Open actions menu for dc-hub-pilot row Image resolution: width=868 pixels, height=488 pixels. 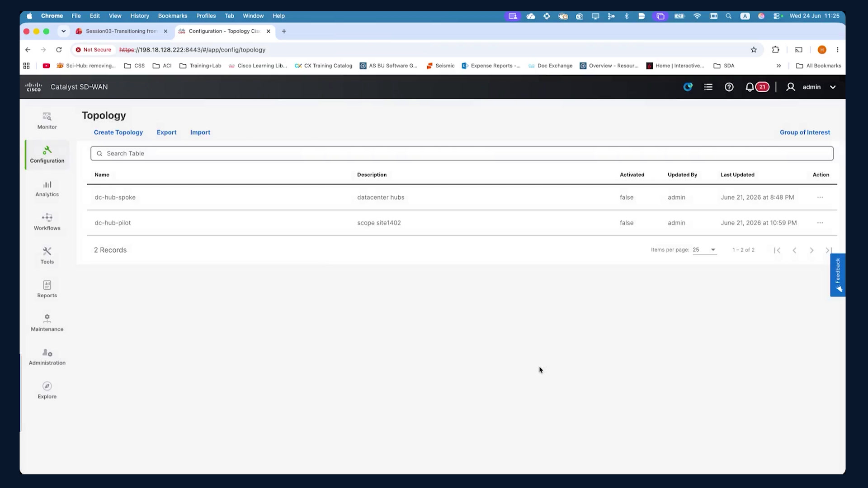tap(820, 223)
